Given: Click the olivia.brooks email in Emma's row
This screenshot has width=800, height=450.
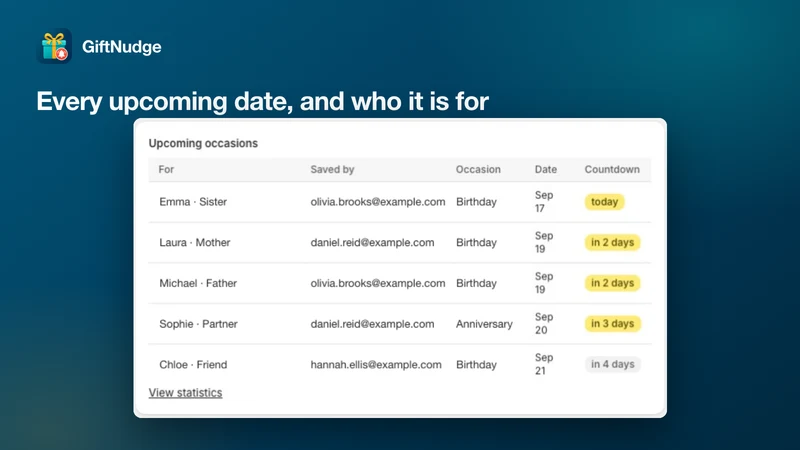Looking at the screenshot, I should tap(378, 202).
